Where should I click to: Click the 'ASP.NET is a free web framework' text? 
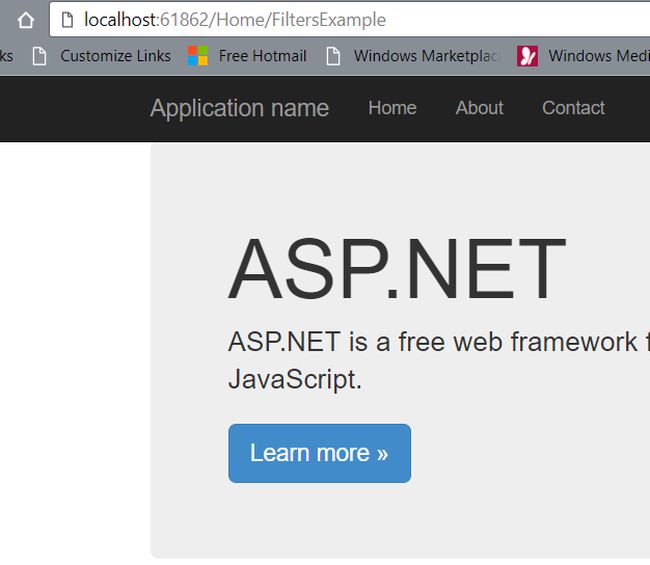point(433,342)
